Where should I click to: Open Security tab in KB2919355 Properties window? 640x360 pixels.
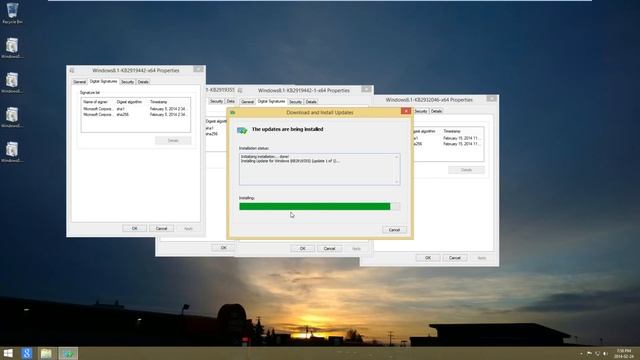click(x=216, y=101)
